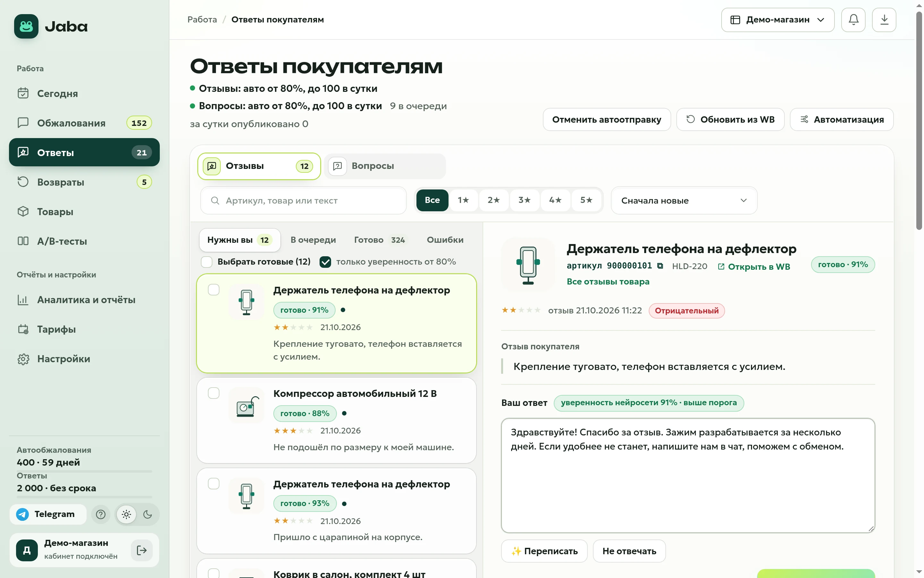Open A/B-тесты section in sidebar
The image size is (924, 578).
coord(84,241)
